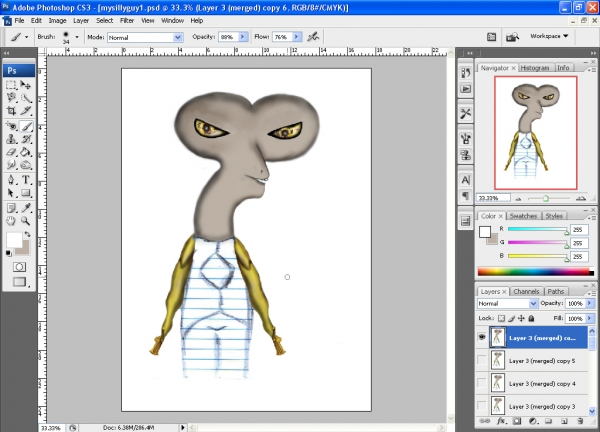Select the Path Selection tool
The height and width of the screenshot is (432, 600).
coord(11,192)
